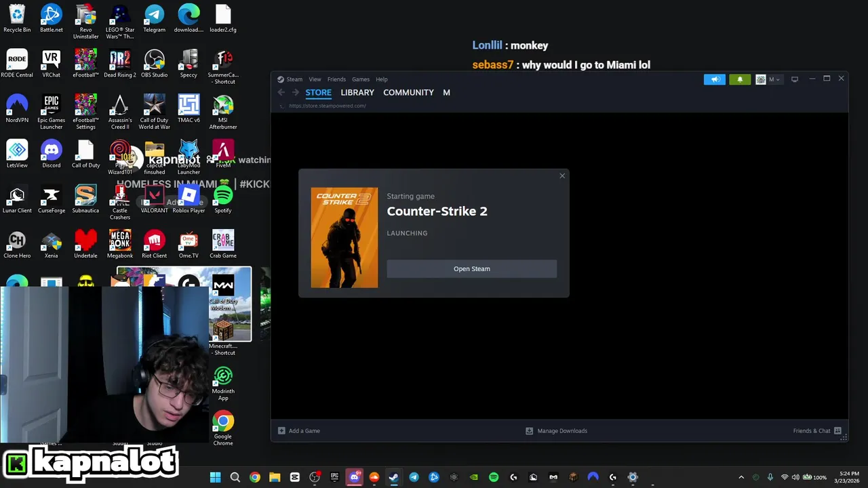Viewport: 868px width, 488px height.
Task: Select the OBS Studio desktop icon
Action: (154, 64)
